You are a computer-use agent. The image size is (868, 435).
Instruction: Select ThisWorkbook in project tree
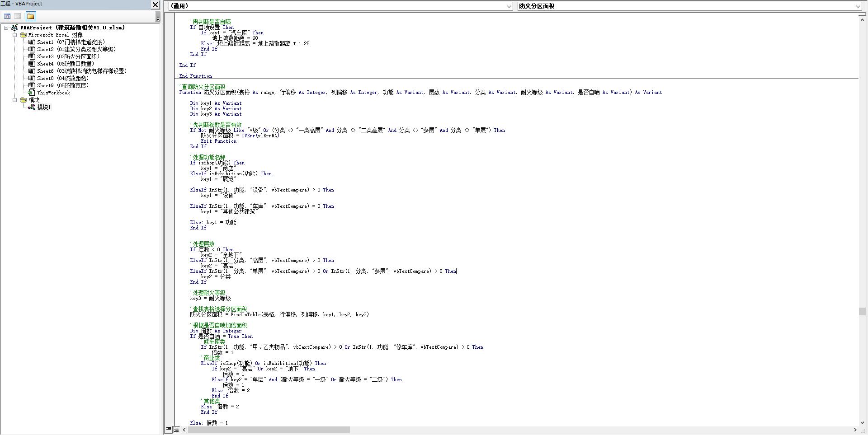click(x=53, y=93)
